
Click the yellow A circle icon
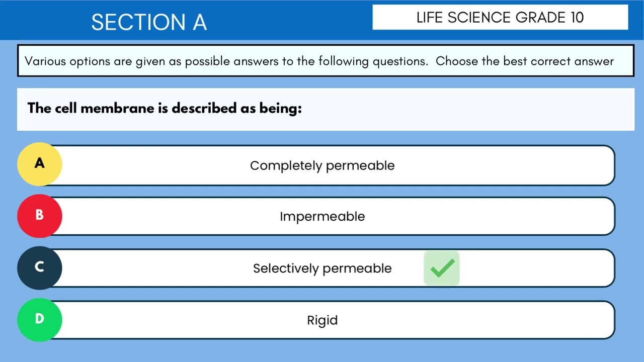point(39,164)
